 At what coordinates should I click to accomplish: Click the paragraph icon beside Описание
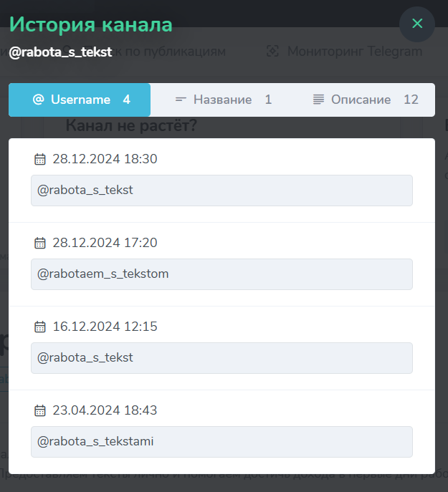[x=318, y=100]
